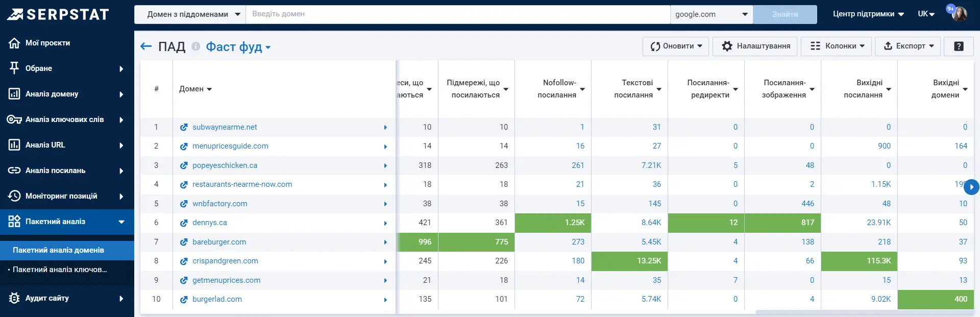
Task: Click the Моніторинг позицій clock icon
Action: point(14,196)
